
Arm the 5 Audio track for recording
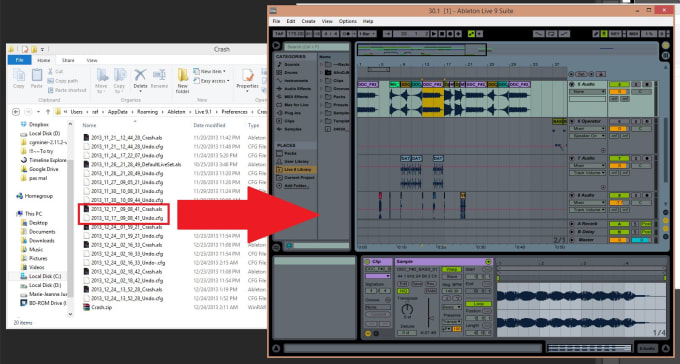tap(647, 85)
